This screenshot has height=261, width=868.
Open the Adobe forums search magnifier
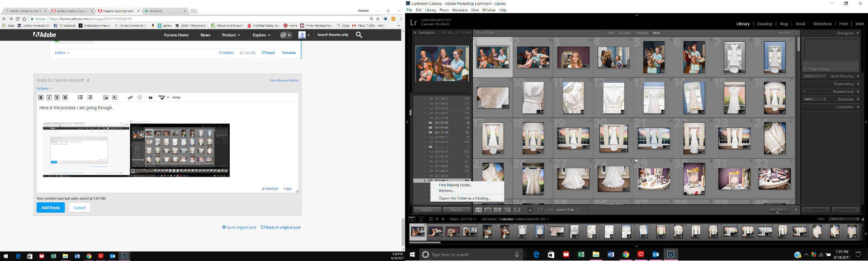coord(359,34)
